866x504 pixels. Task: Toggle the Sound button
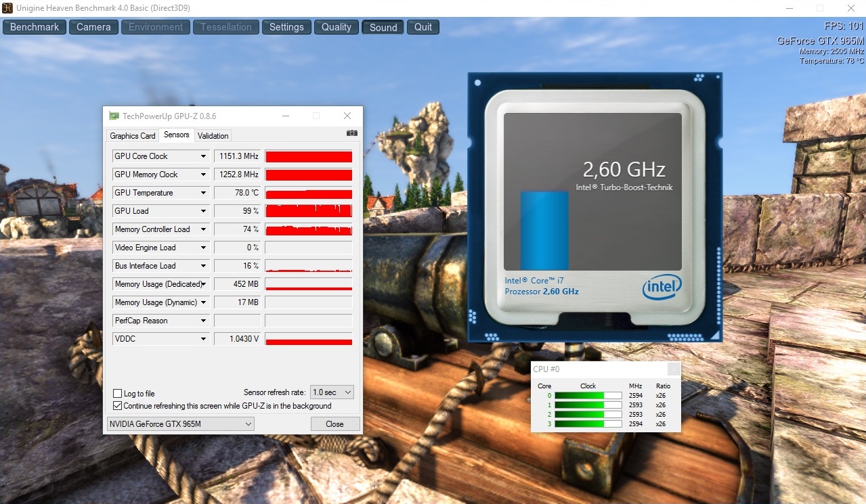pyautogui.click(x=383, y=27)
